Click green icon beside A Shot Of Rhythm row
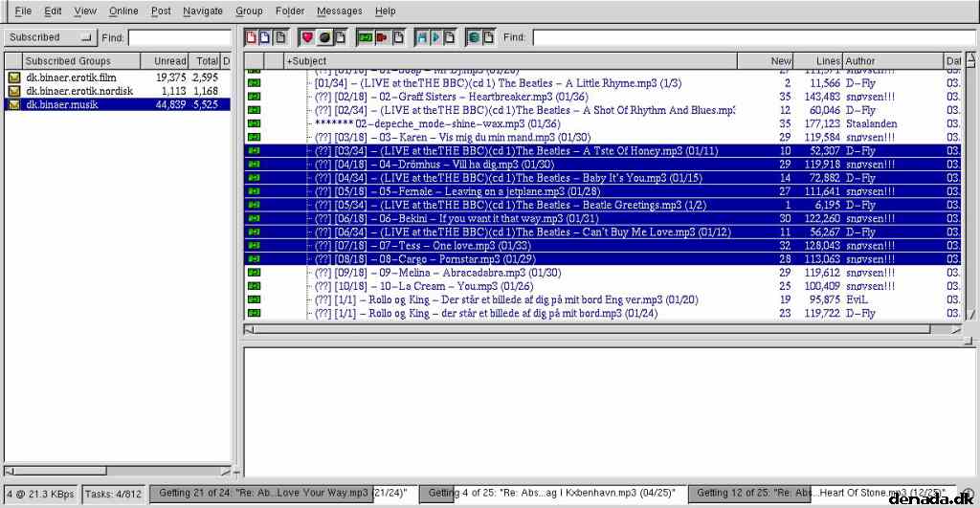Viewport: 980px width, 508px height. (255, 110)
